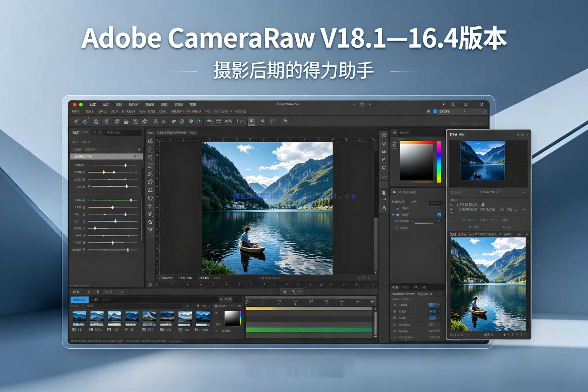Screen dimensions: 588x392
Task: Adjust the blue slider in the left panel
Action: (x=113, y=222)
